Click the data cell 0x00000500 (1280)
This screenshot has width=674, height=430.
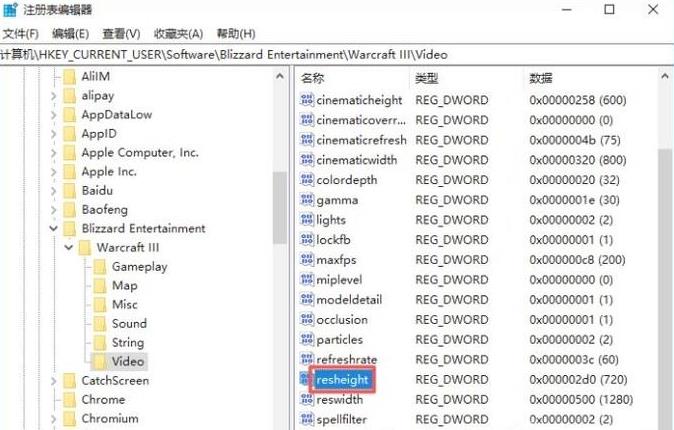[581, 399]
